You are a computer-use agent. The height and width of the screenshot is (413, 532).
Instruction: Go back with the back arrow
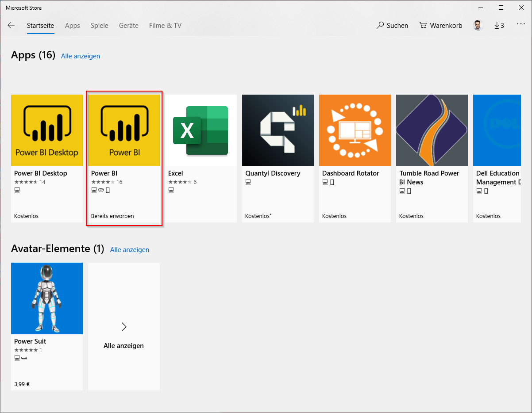tap(11, 25)
